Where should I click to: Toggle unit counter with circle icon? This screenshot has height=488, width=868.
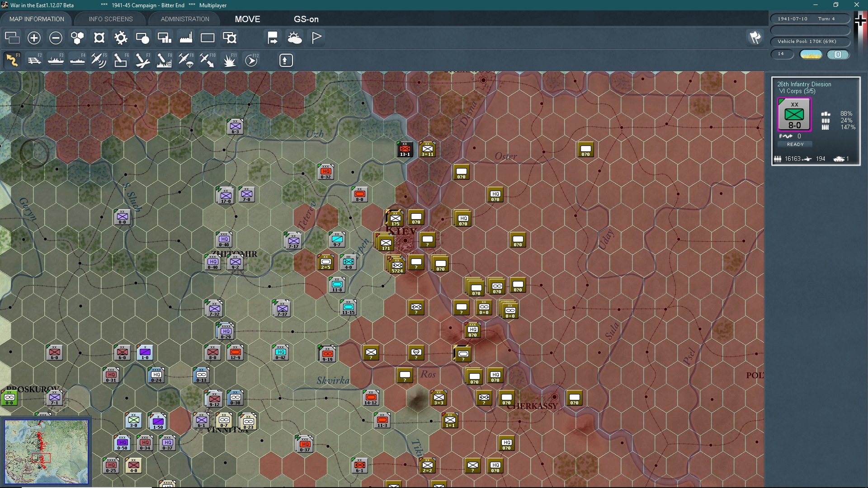click(142, 38)
